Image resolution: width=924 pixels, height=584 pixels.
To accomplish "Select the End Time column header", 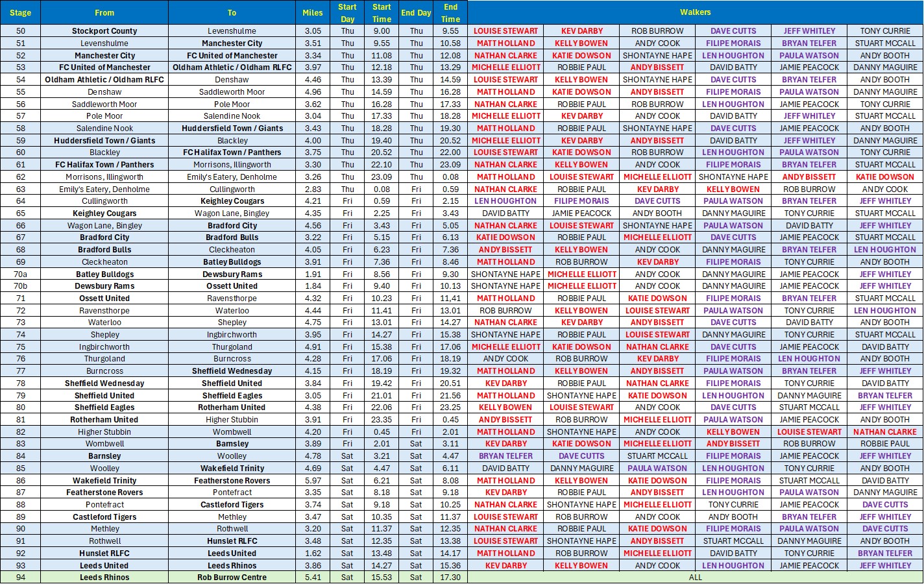I will tap(450, 12).
